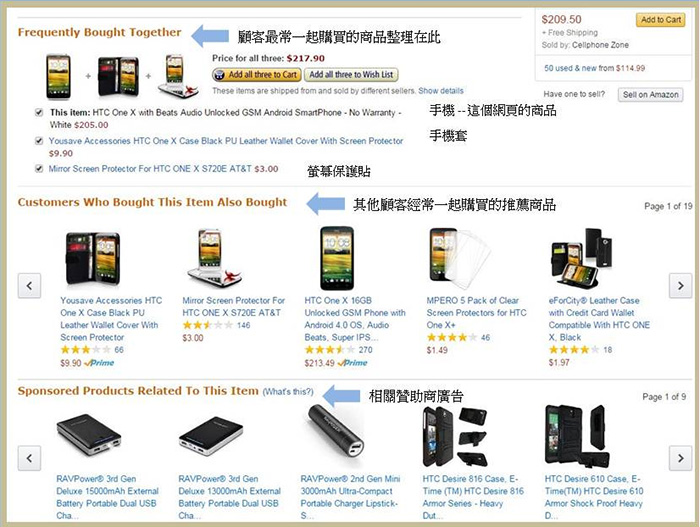
Task: Open What's this sponsored products info
Action: (288, 392)
